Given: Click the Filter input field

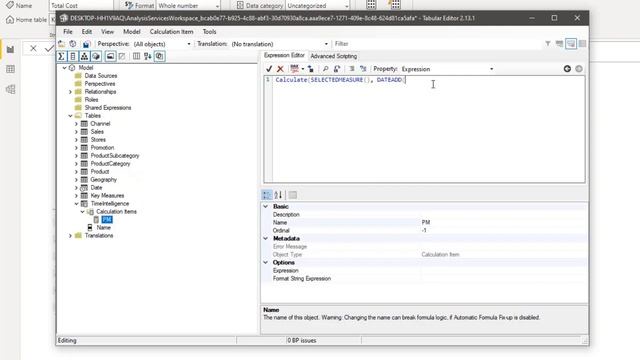Looking at the screenshot, I should [437, 44].
